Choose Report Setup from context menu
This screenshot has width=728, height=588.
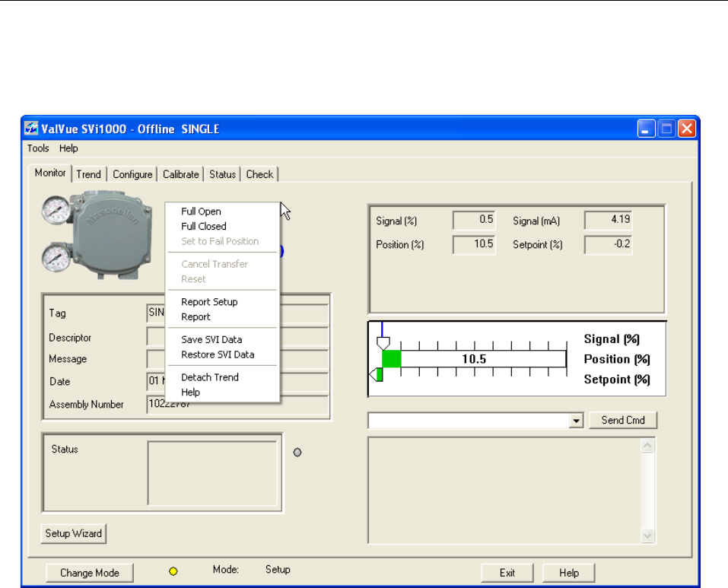223,302
